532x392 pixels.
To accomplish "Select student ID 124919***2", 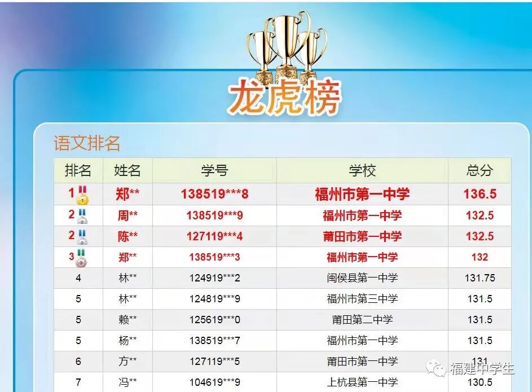I will tap(214, 278).
